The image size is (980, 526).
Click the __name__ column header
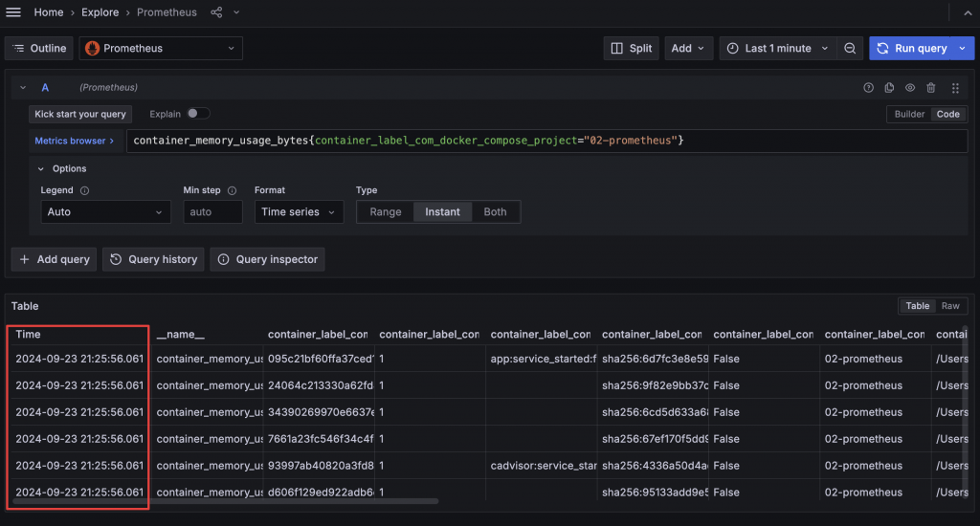pyautogui.click(x=180, y=334)
